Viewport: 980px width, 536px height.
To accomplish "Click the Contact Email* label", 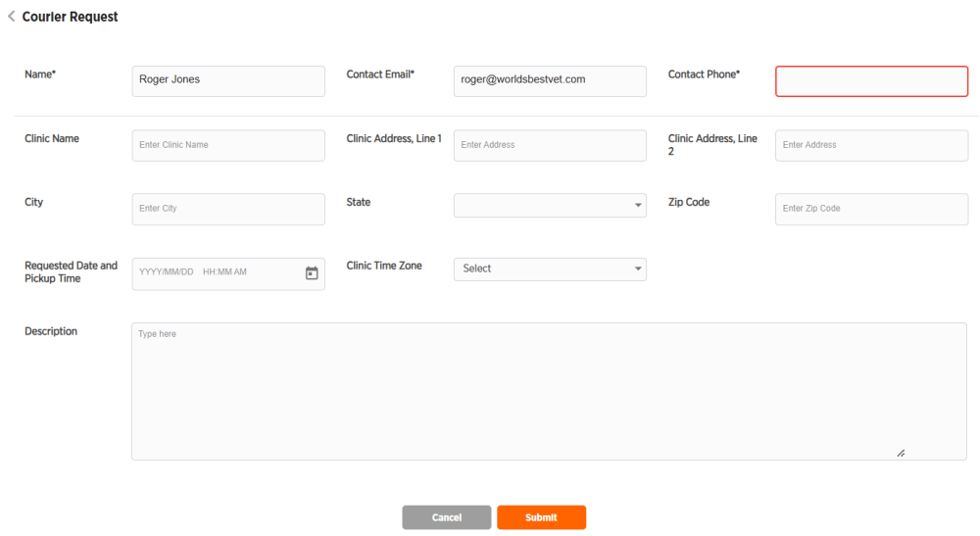I will pos(380,74).
